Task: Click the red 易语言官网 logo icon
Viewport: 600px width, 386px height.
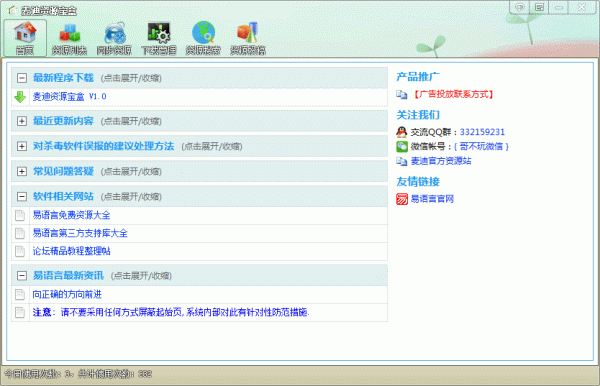Action: pos(402,199)
